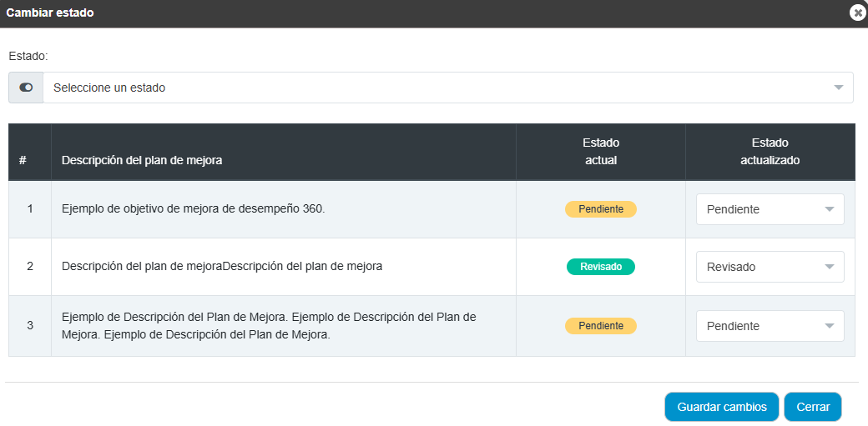Click the green Revisado status badge
This screenshot has height=426, width=868.
[601, 267]
